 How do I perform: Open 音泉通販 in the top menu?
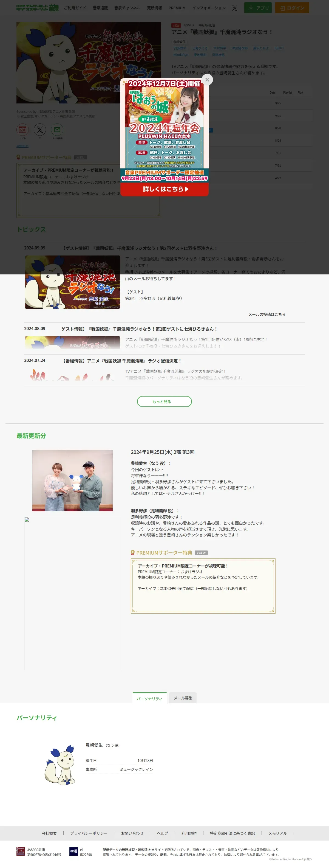(100, 8)
